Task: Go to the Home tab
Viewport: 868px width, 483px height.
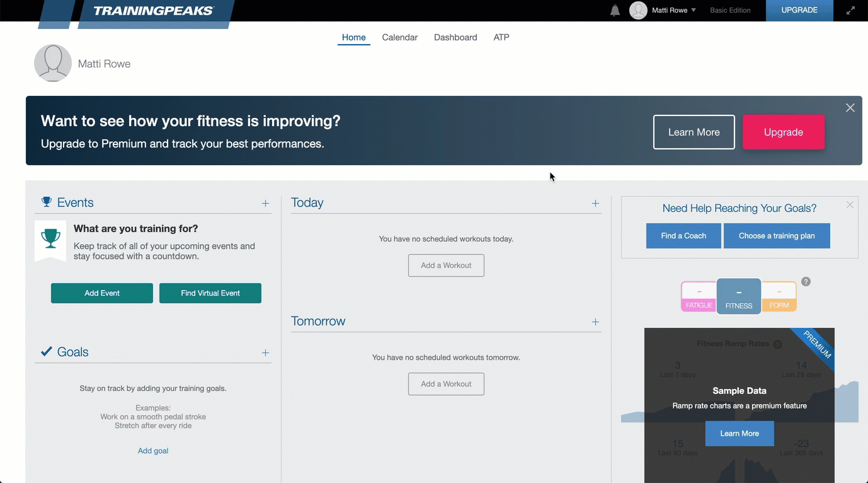Action: (x=353, y=37)
